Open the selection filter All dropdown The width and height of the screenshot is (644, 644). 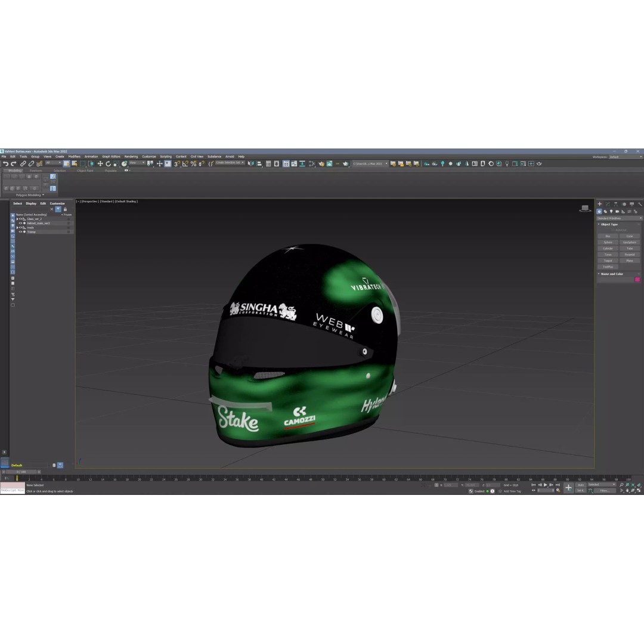(54, 163)
